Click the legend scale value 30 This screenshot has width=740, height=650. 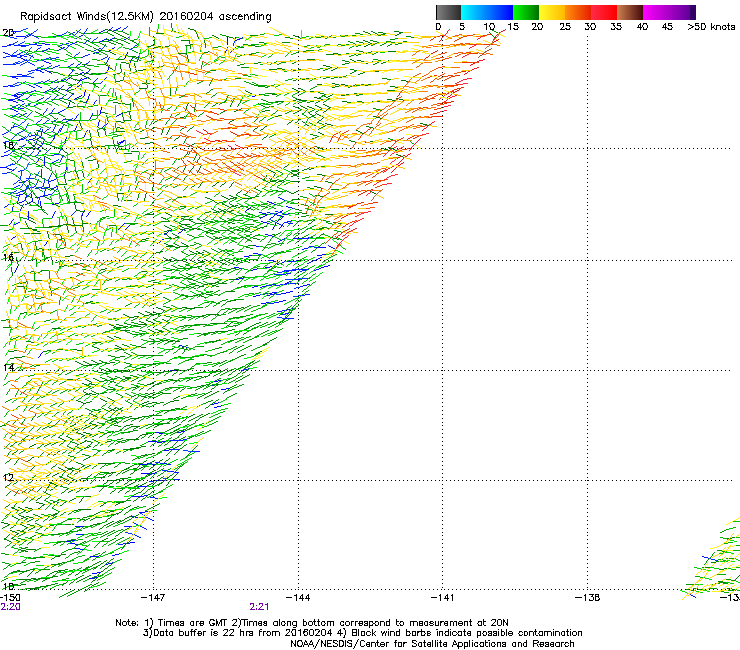point(590,27)
